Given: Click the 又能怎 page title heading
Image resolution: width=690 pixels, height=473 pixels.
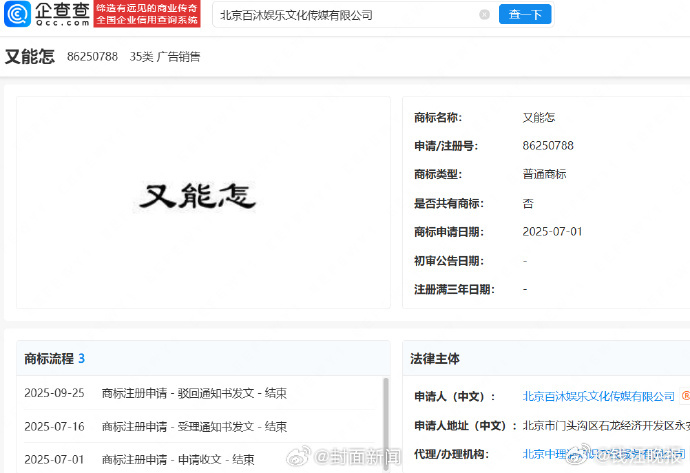Looking at the screenshot, I should [x=30, y=57].
